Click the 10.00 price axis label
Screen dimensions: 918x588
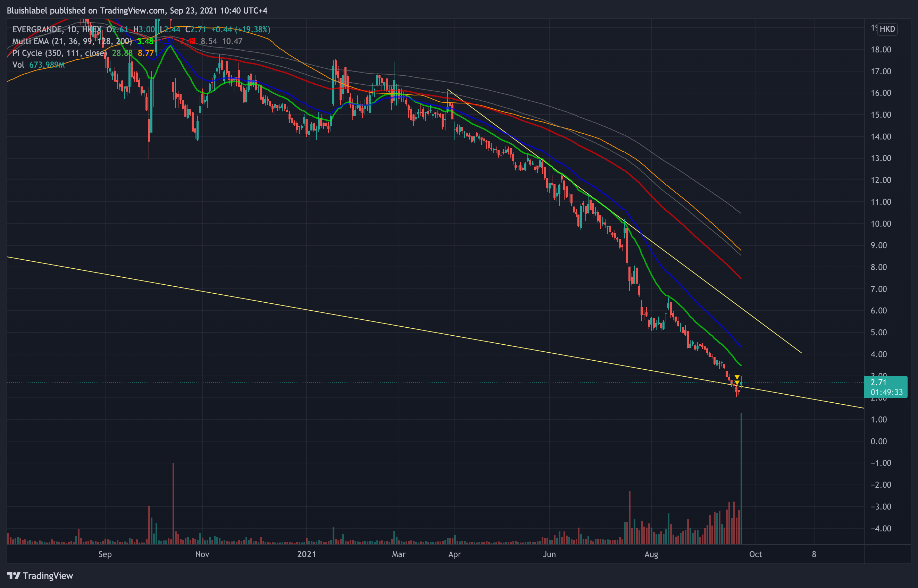pos(881,224)
